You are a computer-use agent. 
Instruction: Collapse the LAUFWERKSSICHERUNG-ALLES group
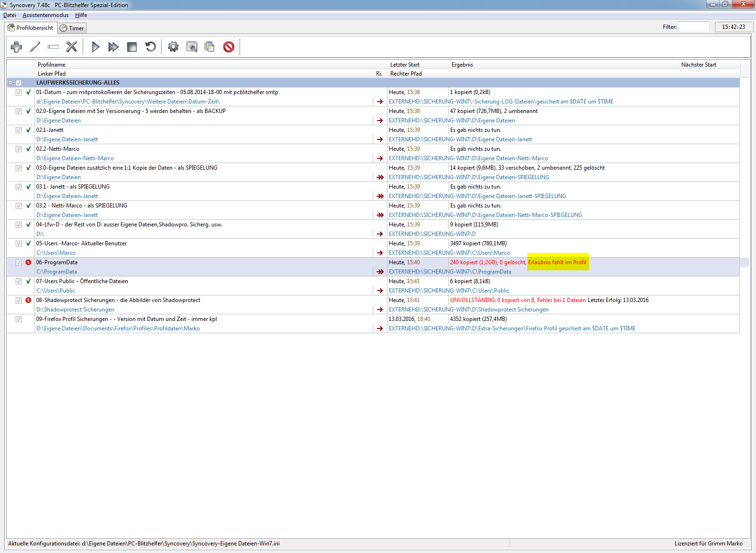tap(10, 83)
